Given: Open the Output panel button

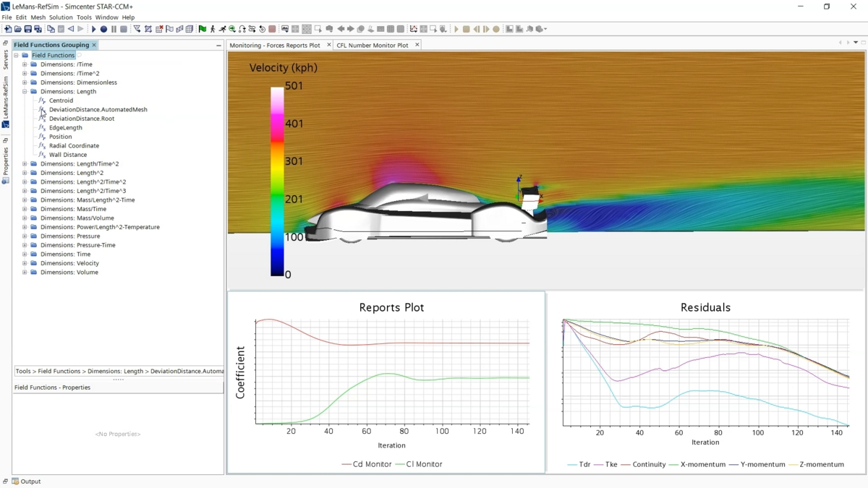Looking at the screenshot, I should coord(26,481).
